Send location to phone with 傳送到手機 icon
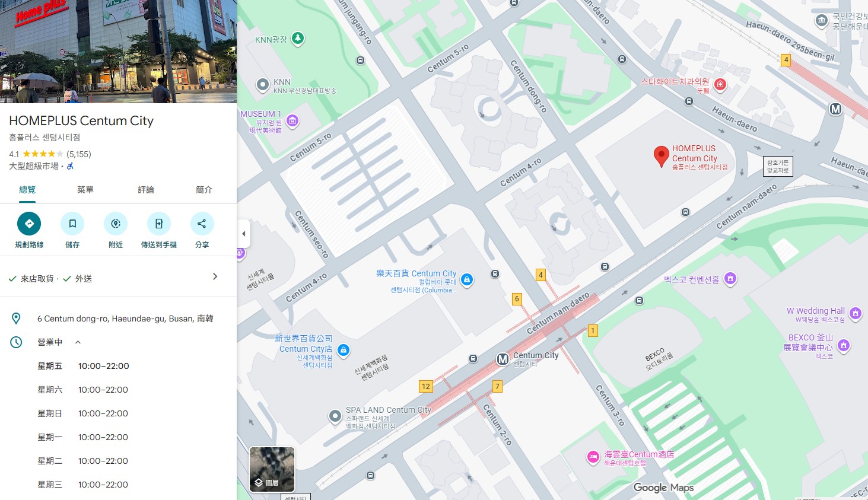Image resolution: width=868 pixels, height=500 pixels. (x=158, y=224)
